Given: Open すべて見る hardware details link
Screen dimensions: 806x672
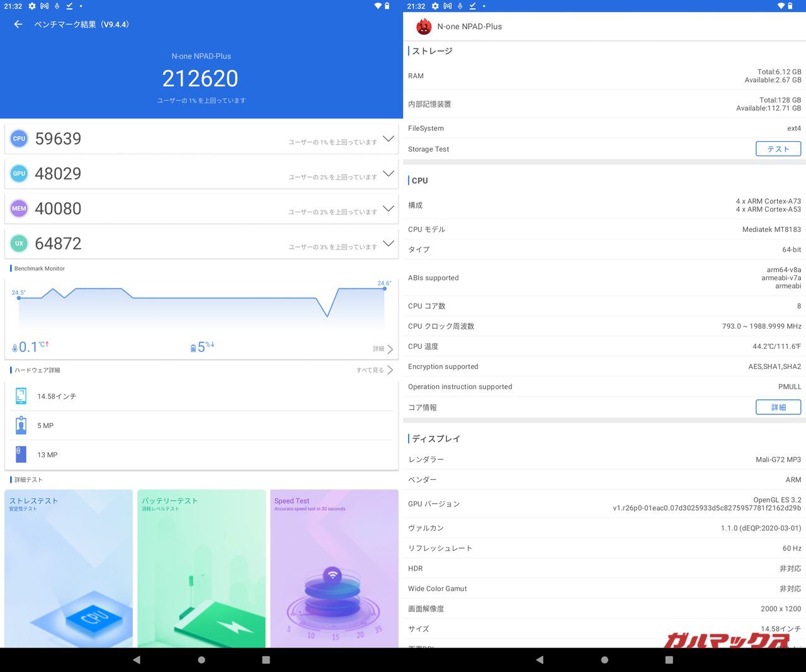Looking at the screenshot, I should pos(375,370).
